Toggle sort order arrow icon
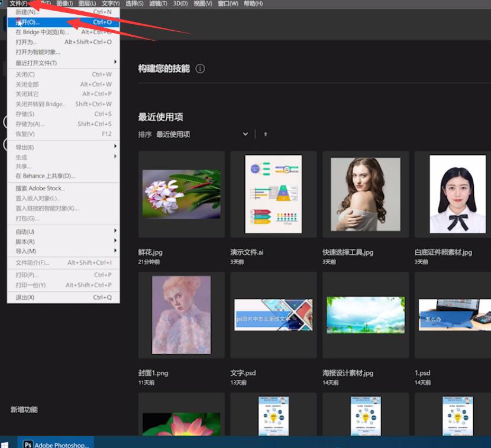This screenshot has width=491, height=448. click(266, 134)
